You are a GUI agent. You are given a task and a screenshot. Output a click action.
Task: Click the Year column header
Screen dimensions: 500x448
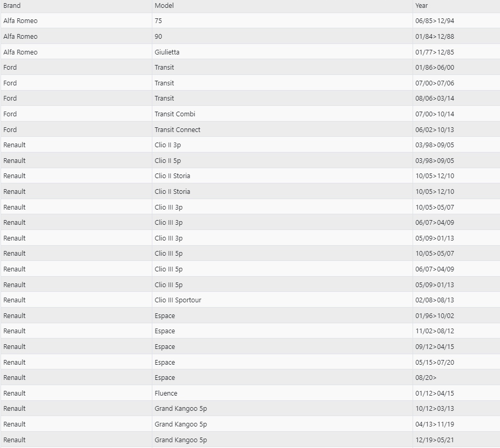pyautogui.click(x=421, y=6)
